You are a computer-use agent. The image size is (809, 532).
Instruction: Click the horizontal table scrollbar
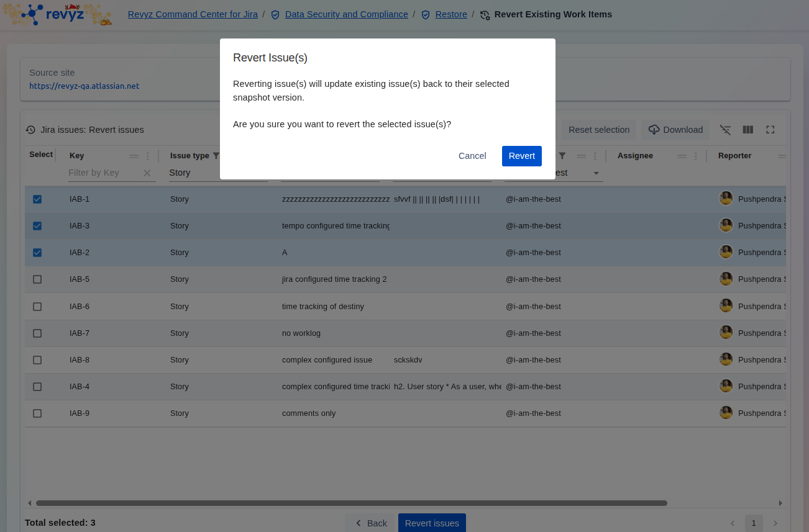[351, 503]
